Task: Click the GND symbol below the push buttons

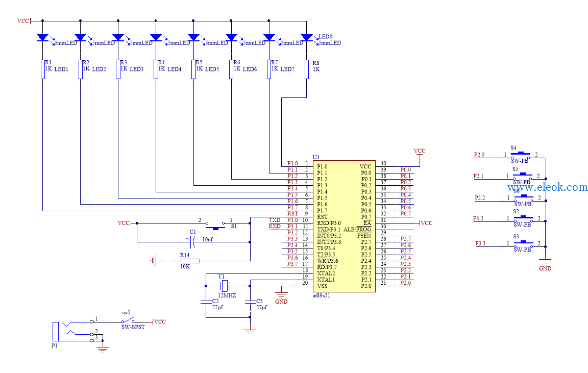Action: [545, 265]
